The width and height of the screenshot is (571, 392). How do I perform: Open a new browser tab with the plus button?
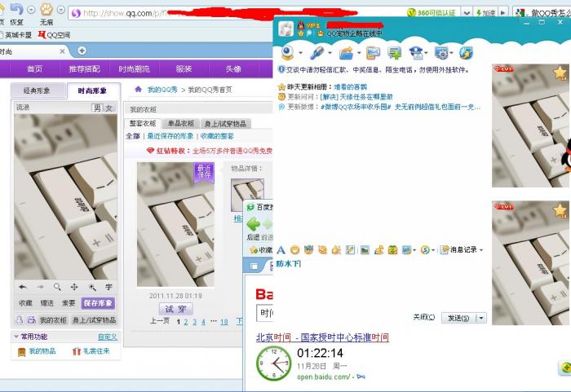tap(82, 51)
